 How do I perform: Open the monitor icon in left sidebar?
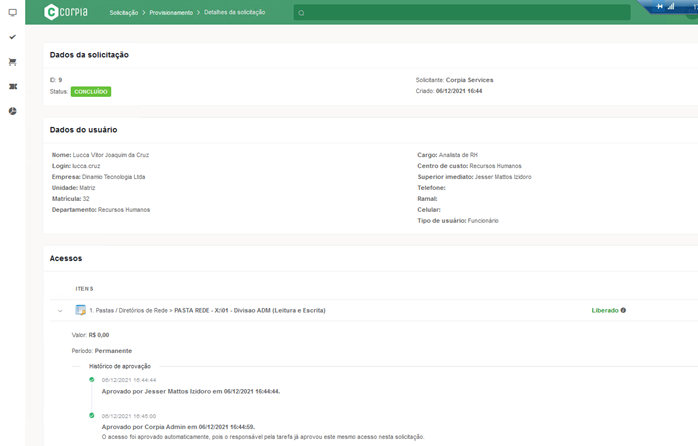point(12,13)
